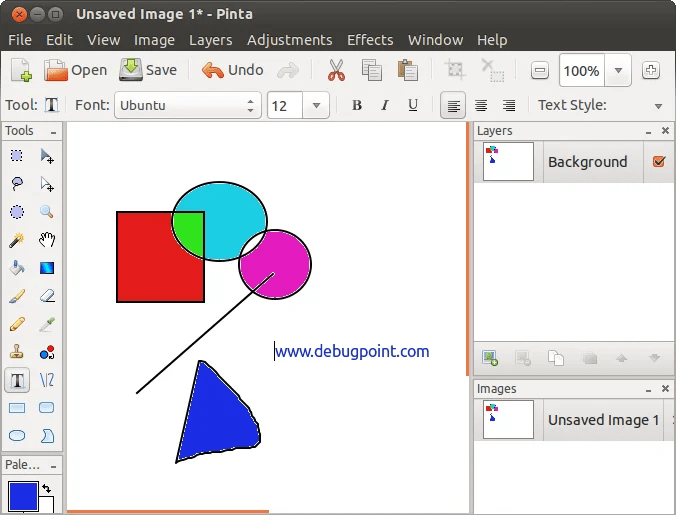This screenshot has height=515, width=676.
Task: Activate the Pencil tool
Action: point(17,324)
